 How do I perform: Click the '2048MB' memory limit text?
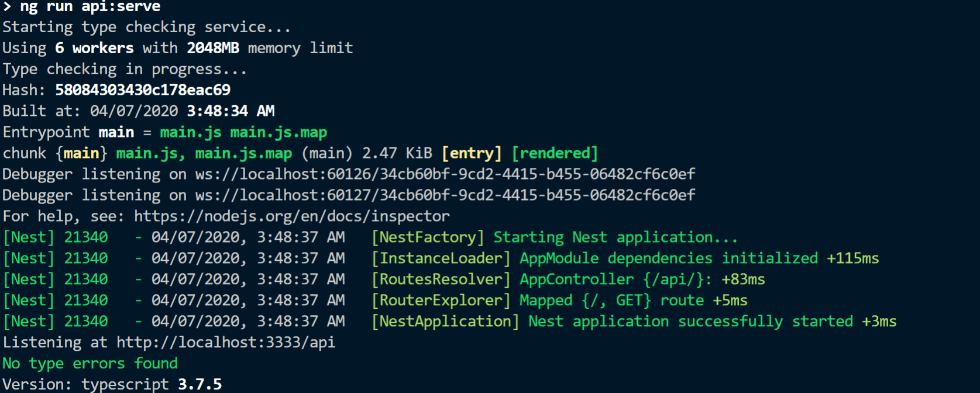(213, 48)
